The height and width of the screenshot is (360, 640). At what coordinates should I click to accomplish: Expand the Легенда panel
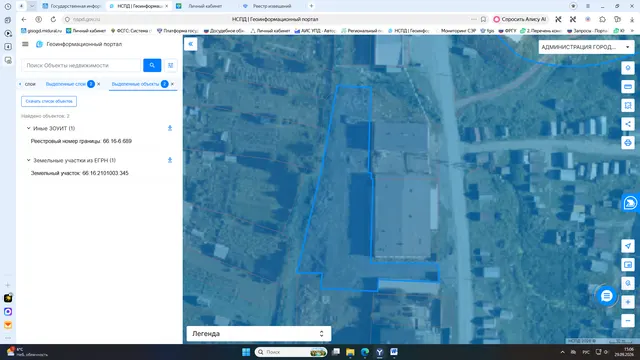(259, 333)
